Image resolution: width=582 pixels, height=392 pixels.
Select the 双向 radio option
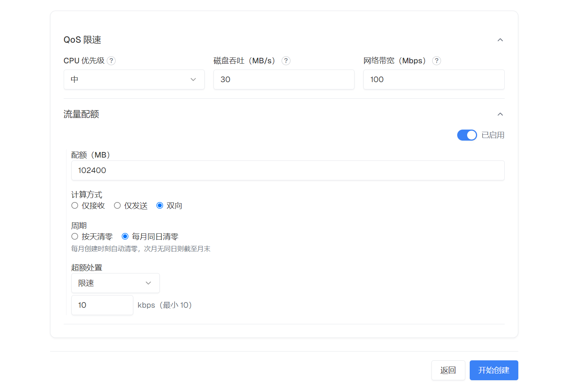(x=160, y=205)
